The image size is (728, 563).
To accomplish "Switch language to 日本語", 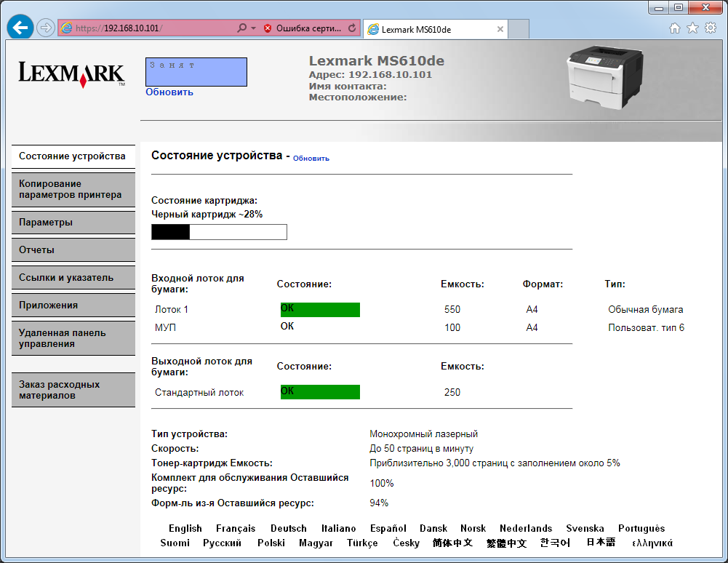I will 601,542.
